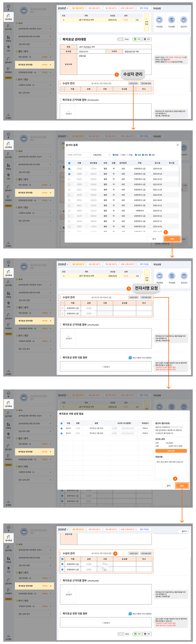Click 저장 save button in the final screenshot
The width and height of the screenshot is (196, 644).
click(x=137, y=634)
